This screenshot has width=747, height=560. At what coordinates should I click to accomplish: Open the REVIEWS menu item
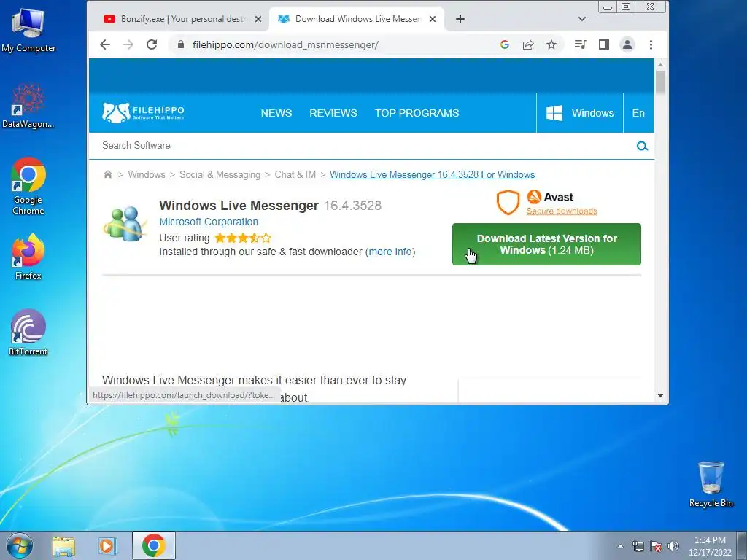click(333, 113)
